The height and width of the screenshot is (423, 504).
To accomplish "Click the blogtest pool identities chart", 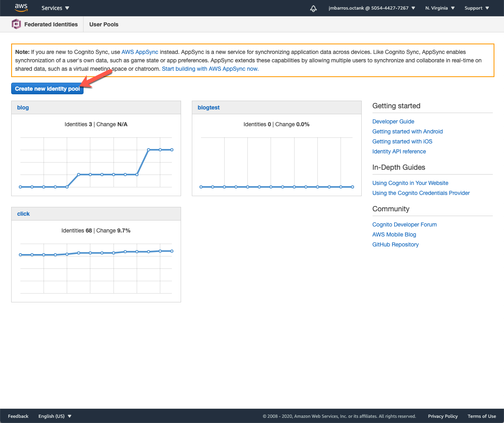I will tap(277, 162).
